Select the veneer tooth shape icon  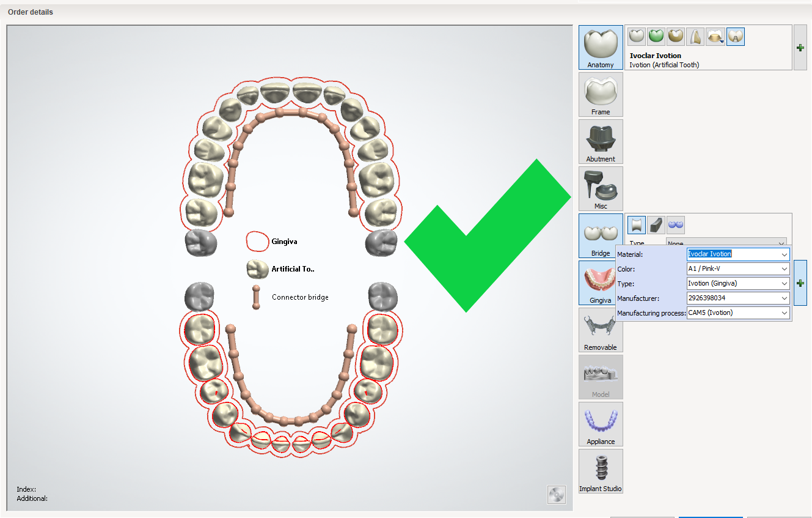click(696, 36)
